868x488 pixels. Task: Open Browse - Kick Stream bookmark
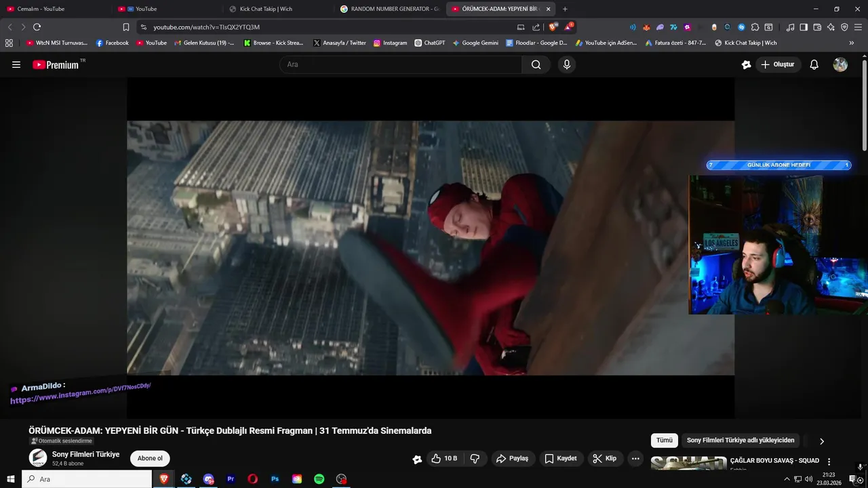[274, 43]
